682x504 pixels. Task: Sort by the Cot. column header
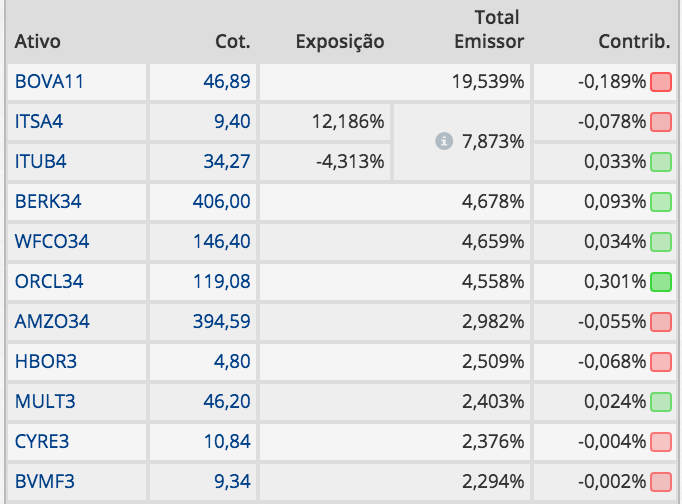[233, 42]
